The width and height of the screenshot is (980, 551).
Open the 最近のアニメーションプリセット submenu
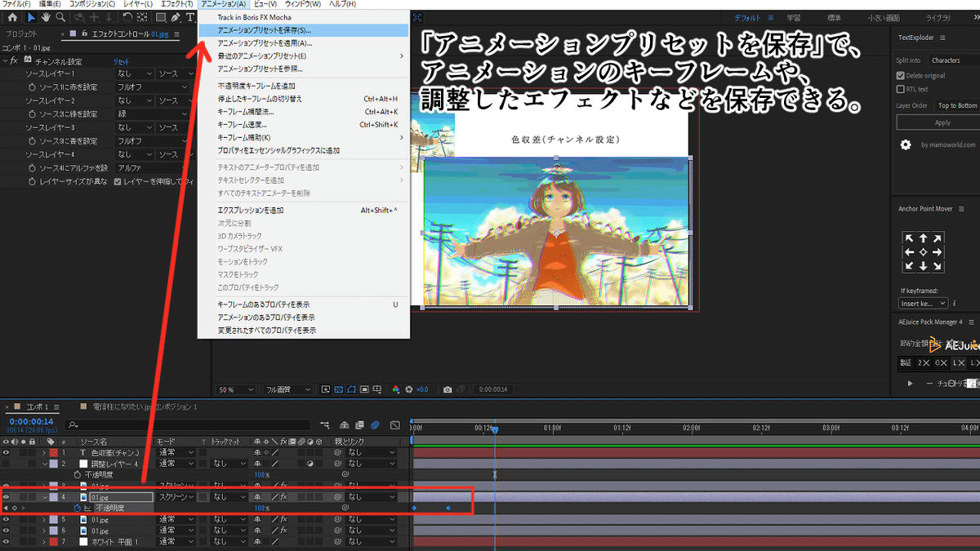point(303,56)
